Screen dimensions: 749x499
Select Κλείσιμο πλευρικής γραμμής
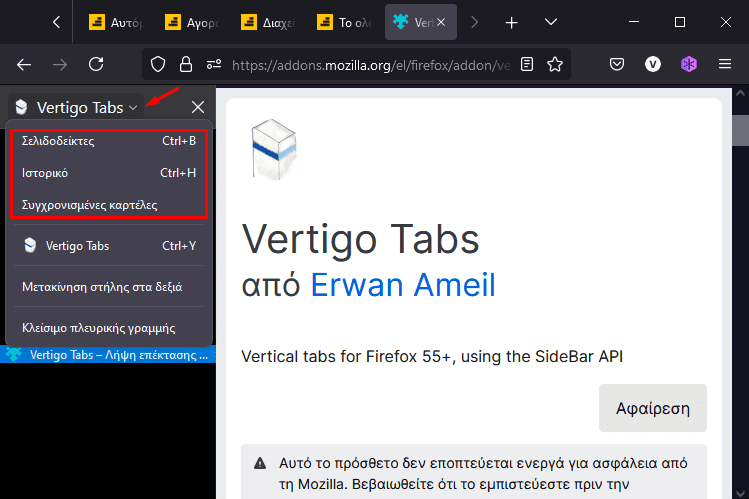click(109, 328)
